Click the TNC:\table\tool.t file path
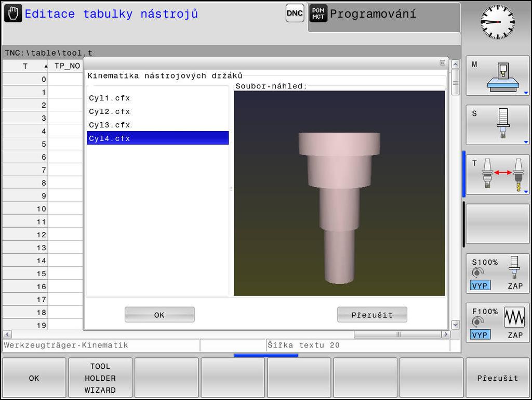 click(48, 53)
